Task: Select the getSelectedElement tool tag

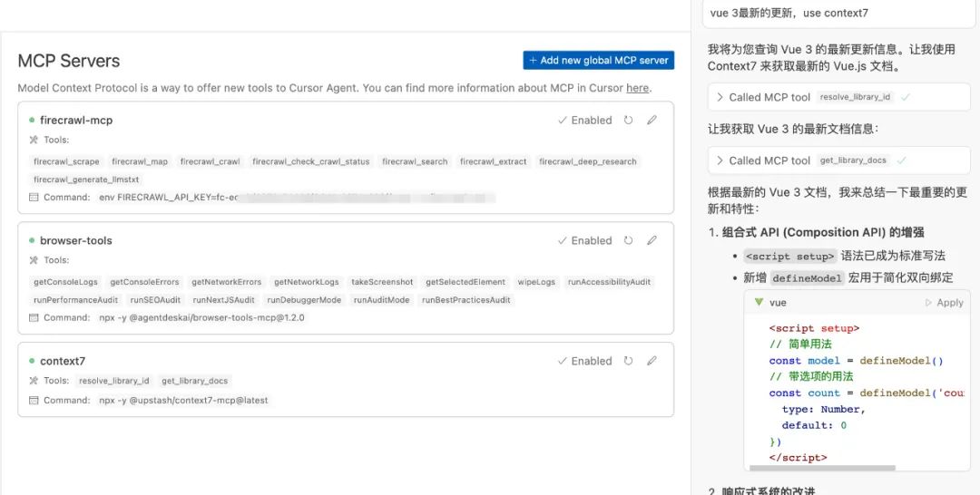Action: click(x=465, y=282)
